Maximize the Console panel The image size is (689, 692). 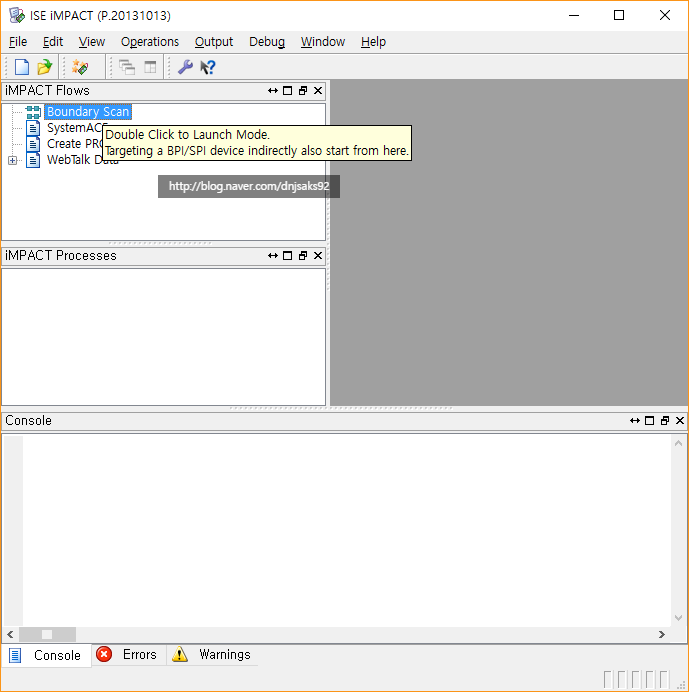[x=649, y=421]
